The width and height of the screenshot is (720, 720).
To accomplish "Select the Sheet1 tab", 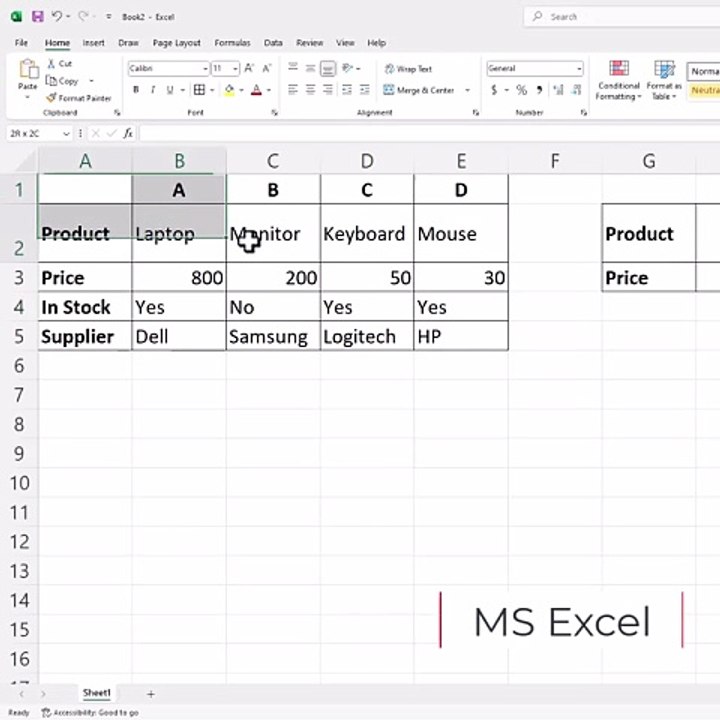I will pos(96,693).
